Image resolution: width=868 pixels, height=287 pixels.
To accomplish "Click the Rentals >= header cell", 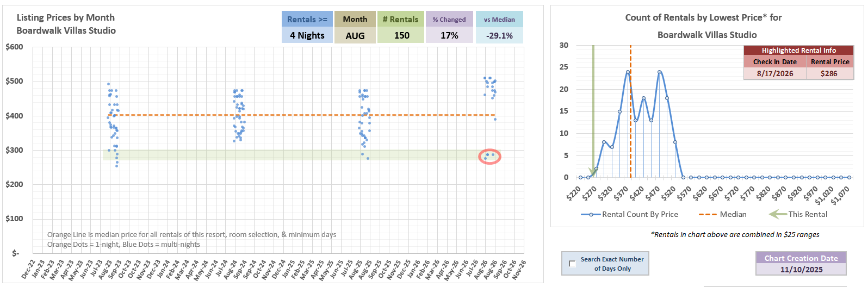I will 307,20.
